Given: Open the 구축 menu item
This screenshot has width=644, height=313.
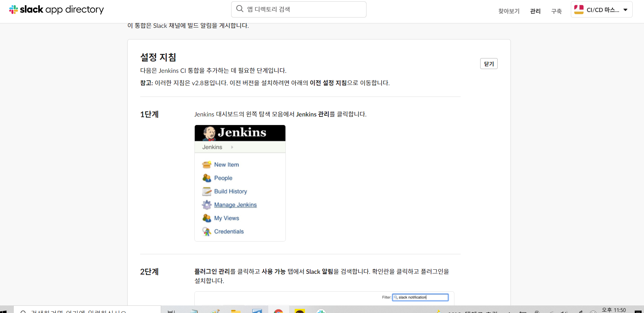Looking at the screenshot, I should point(556,11).
